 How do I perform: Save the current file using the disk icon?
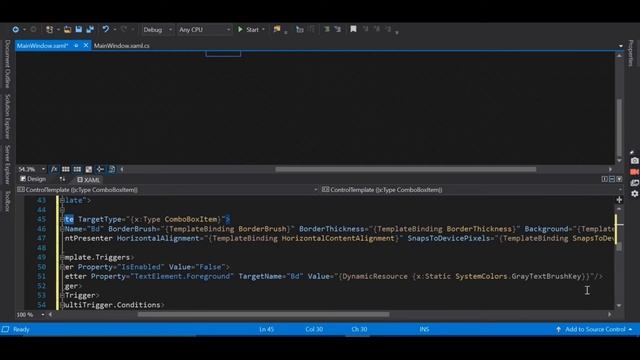click(79, 29)
